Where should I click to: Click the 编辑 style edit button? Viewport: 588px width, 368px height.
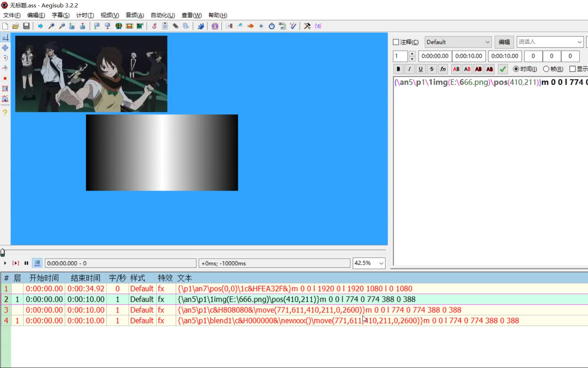[504, 42]
